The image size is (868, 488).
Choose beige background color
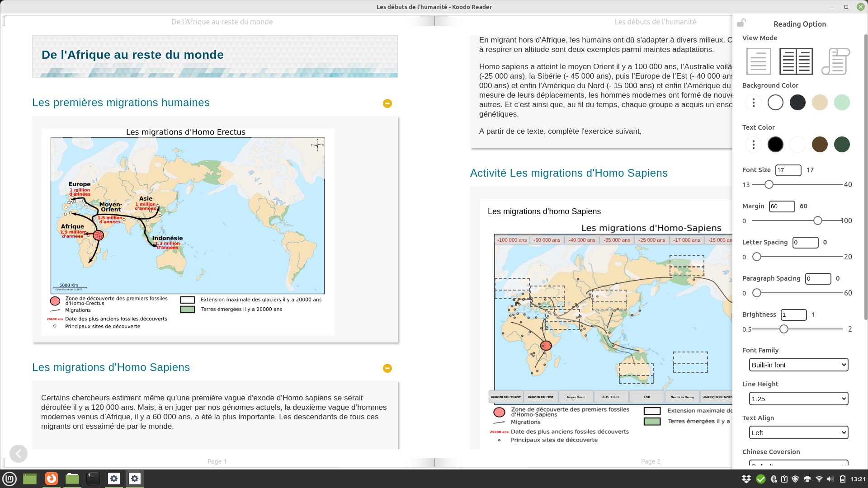820,103
